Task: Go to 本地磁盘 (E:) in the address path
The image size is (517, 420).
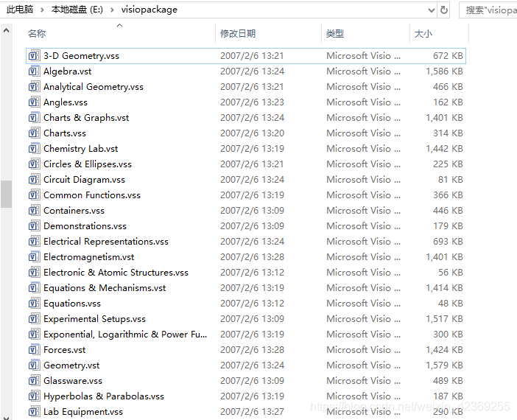Action: (77, 10)
